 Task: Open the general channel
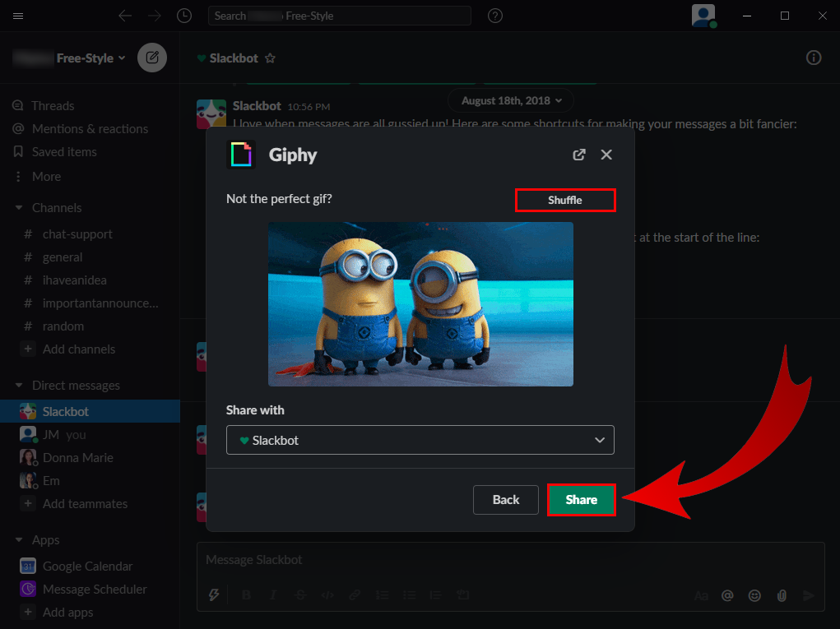tap(63, 257)
